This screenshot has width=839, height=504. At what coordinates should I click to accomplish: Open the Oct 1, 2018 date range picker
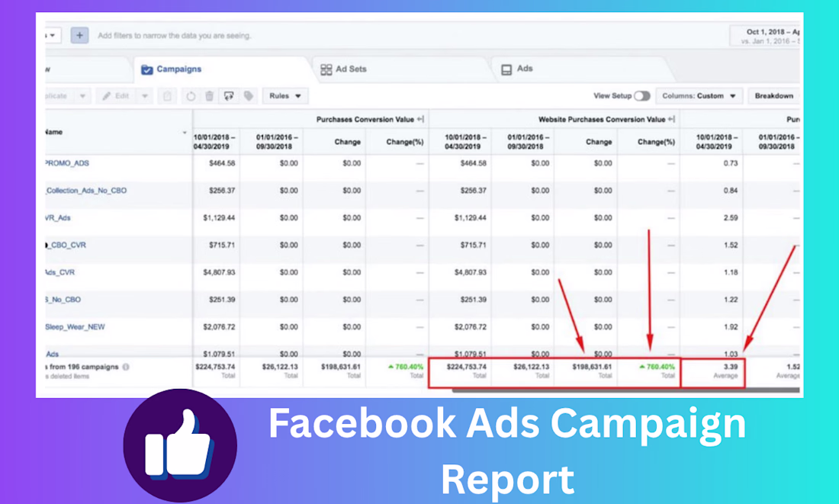point(765,36)
